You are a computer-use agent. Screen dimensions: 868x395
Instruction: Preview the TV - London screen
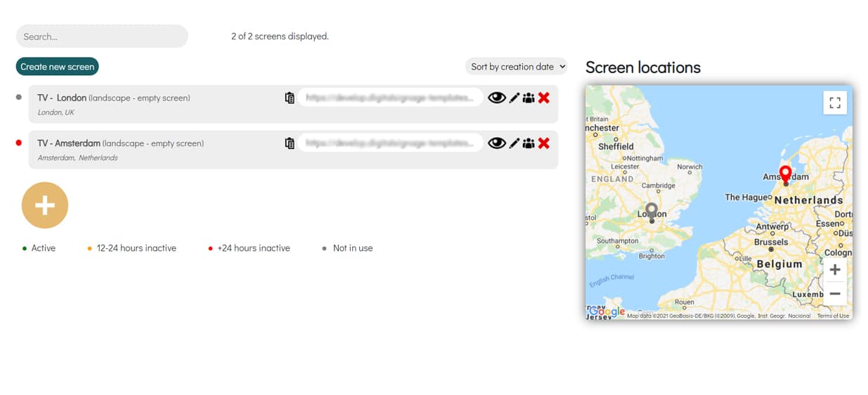pyautogui.click(x=497, y=98)
